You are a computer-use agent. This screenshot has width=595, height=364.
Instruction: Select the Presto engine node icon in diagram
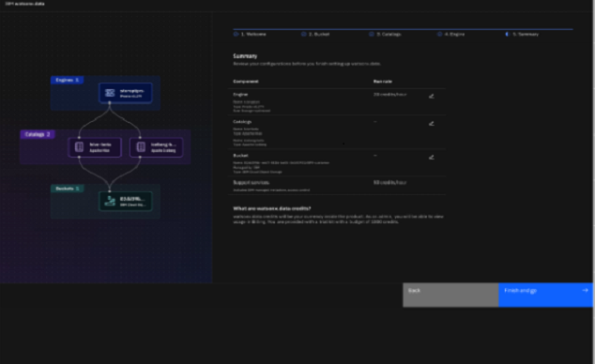[x=110, y=93]
